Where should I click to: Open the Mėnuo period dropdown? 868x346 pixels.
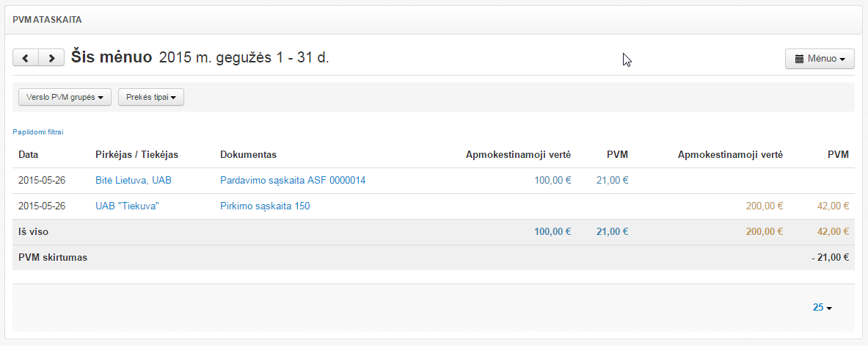(820, 59)
